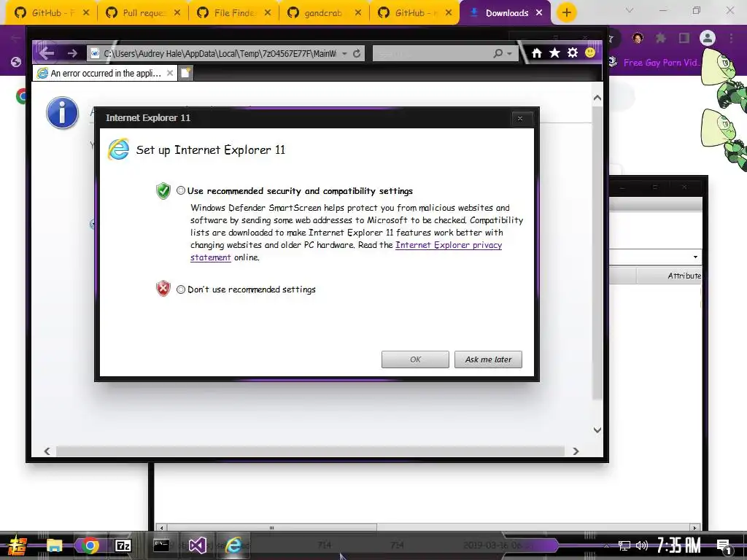Open search provider dropdown arrow in IE

tap(510, 53)
